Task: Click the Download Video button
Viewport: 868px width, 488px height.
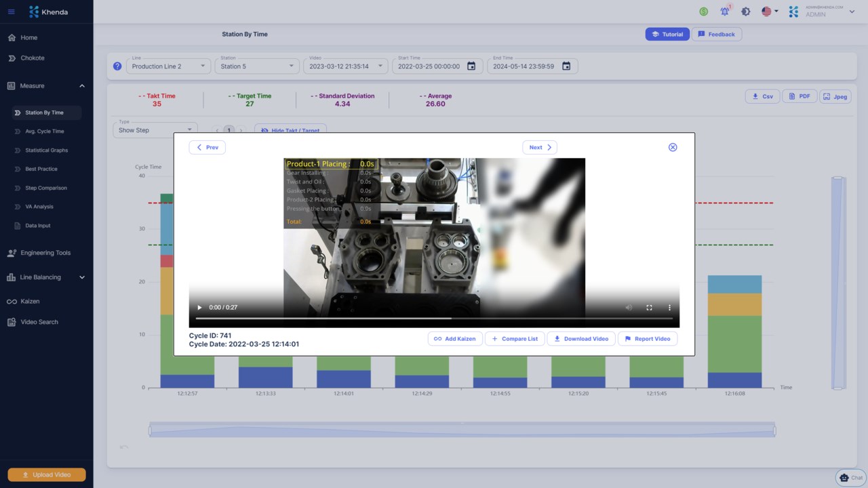Action: pyautogui.click(x=582, y=338)
